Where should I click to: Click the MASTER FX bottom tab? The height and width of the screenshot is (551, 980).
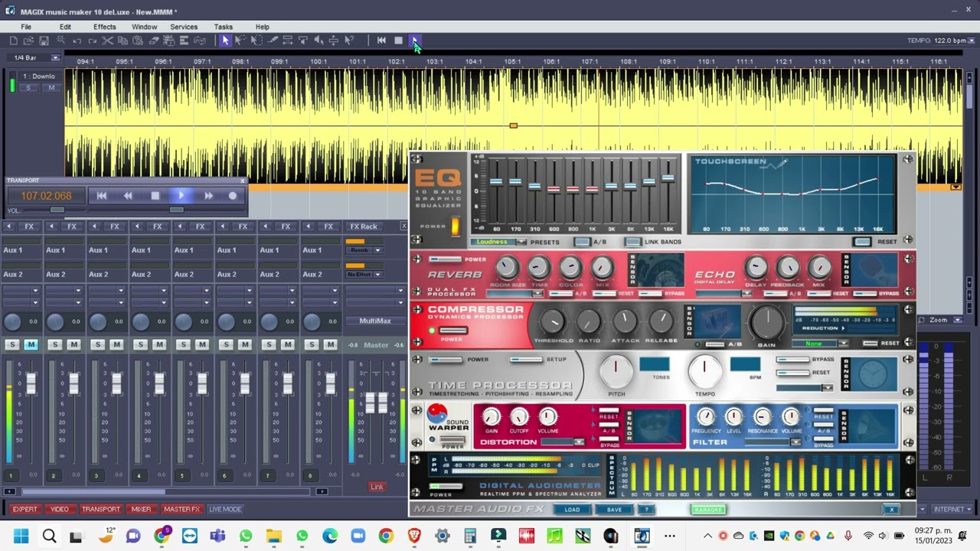point(181,510)
